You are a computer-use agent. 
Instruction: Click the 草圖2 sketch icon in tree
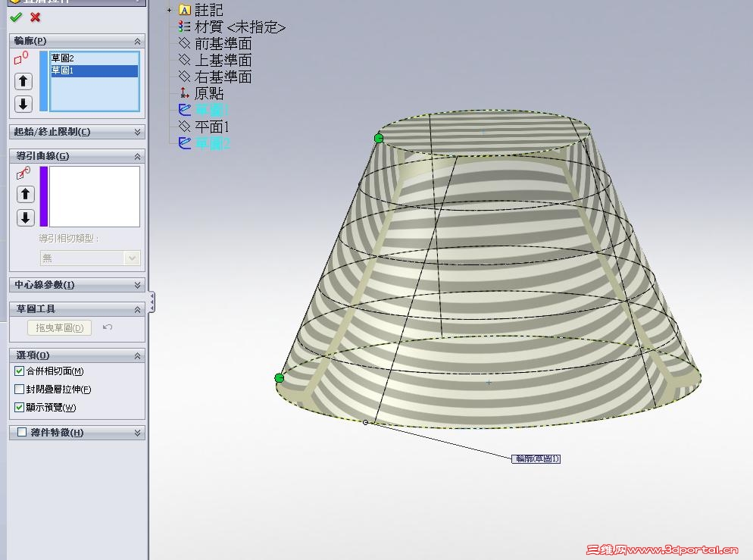(x=184, y=142)
